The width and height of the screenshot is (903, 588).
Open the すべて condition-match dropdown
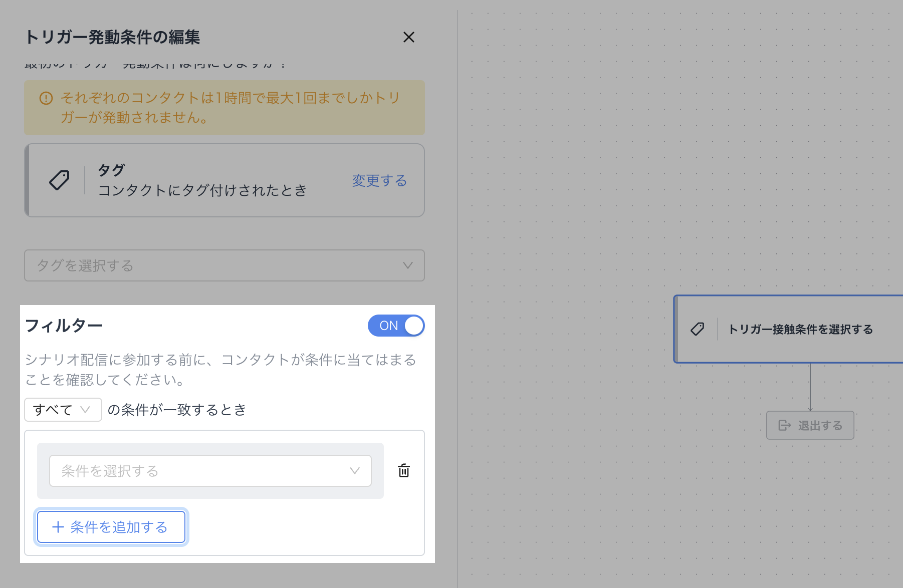(x=63, y=410)
